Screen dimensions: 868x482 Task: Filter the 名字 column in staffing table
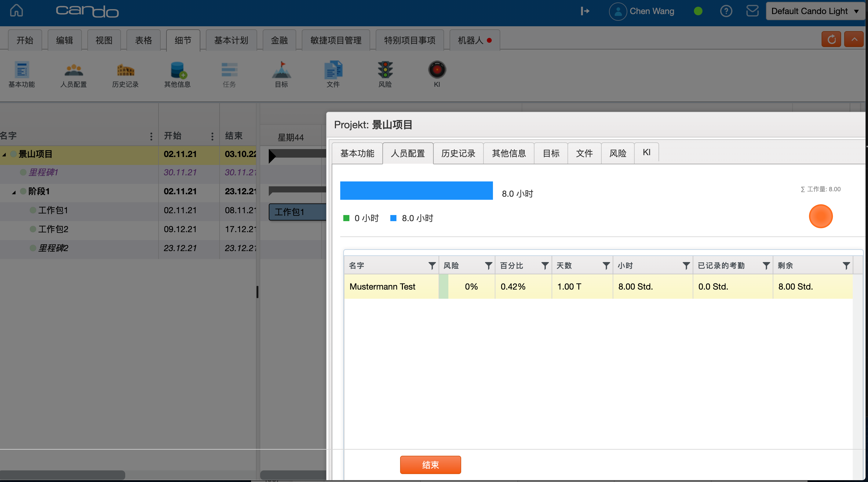432,266
